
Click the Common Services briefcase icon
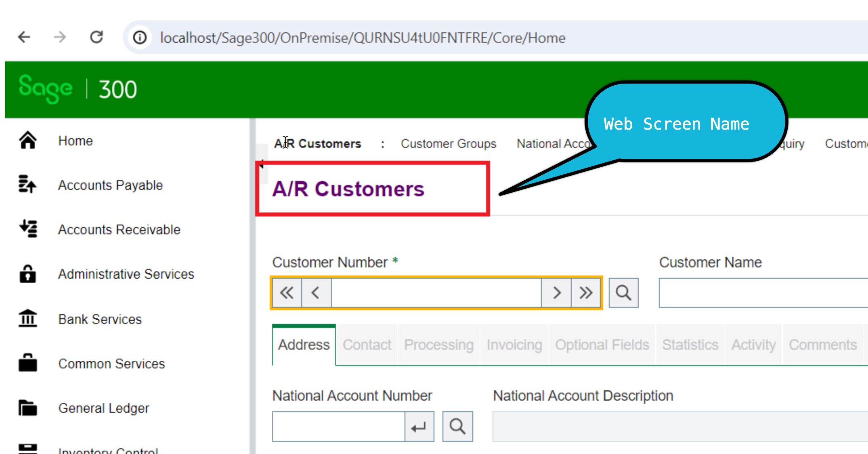point(27,363)
